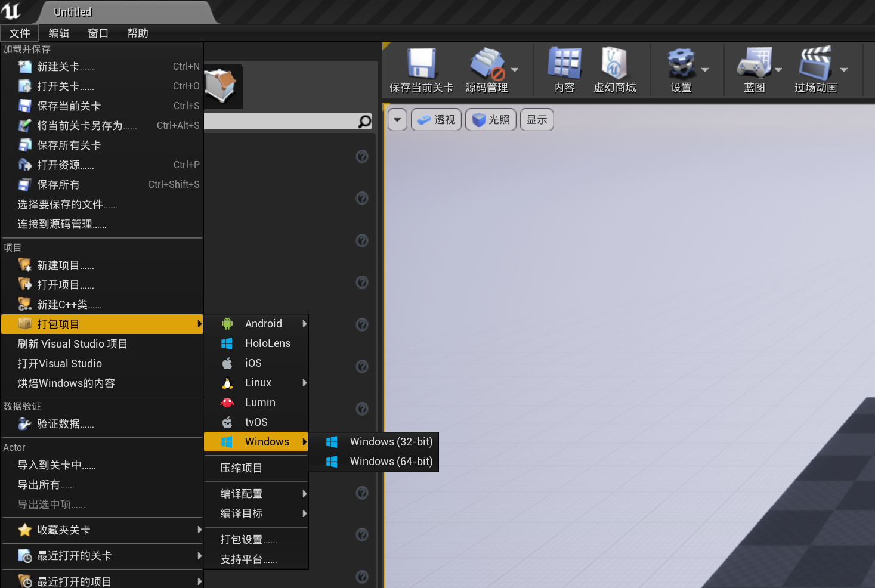
Task: Choose Windows (32-bit) target
Action: [373, 442]
